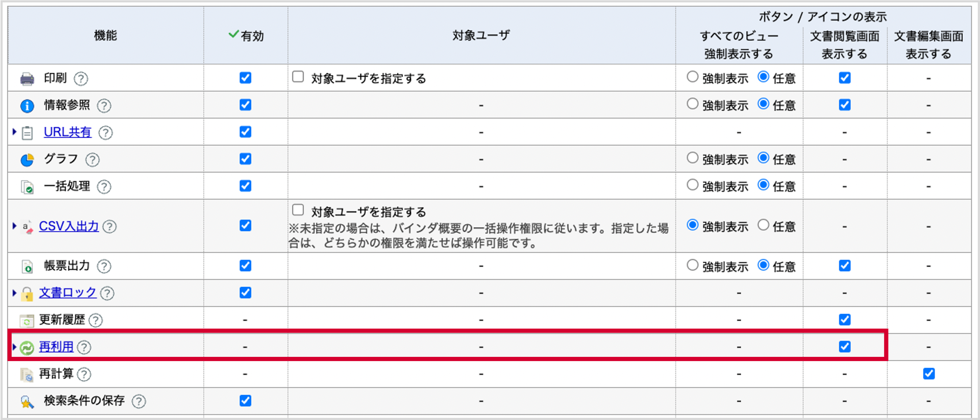This screenshot has height=420, width=980.
Task: Open help question mark next to 一括処理
Action: (x=104, y=187)
